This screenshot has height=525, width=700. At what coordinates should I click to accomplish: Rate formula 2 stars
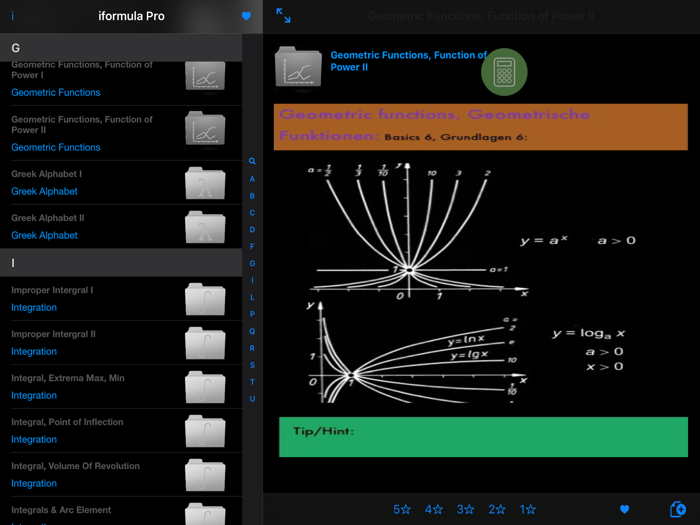(x=497, y=509)
